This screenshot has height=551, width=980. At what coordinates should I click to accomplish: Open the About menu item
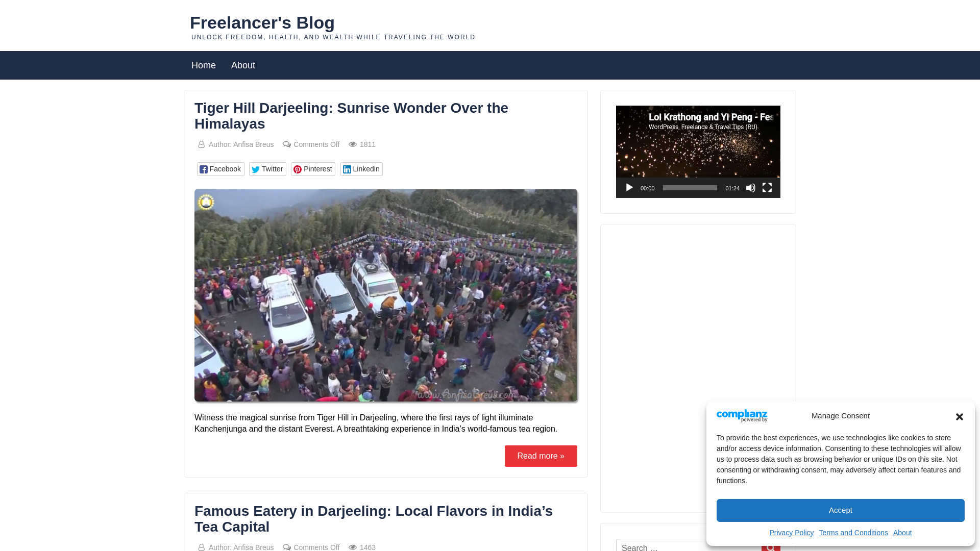(243, 65)
